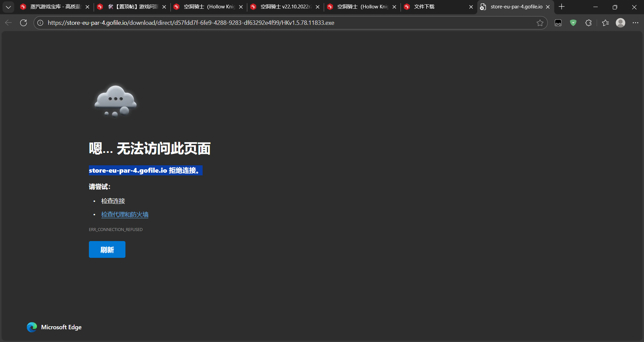
Task: Click the dark extension icon beside the shield
Action: (558, 23)
